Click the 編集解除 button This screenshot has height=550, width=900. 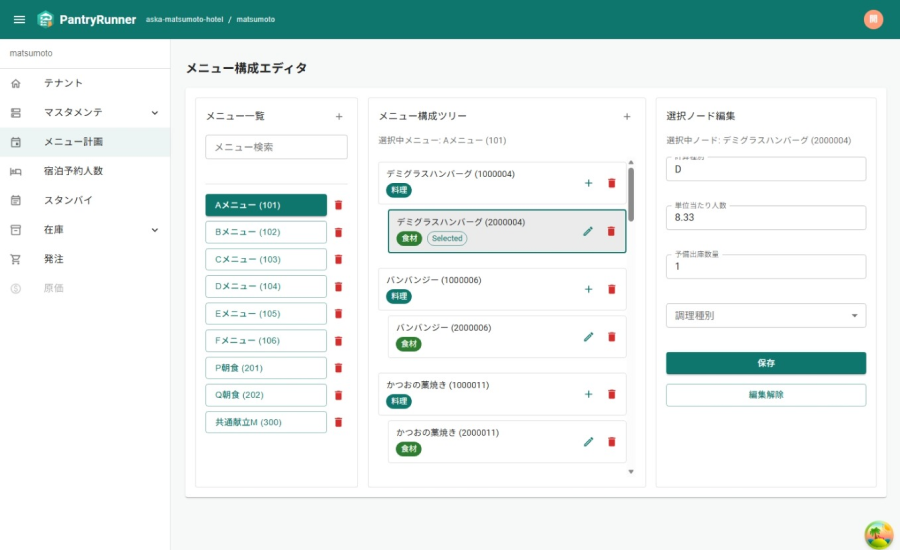coord(766,395)
